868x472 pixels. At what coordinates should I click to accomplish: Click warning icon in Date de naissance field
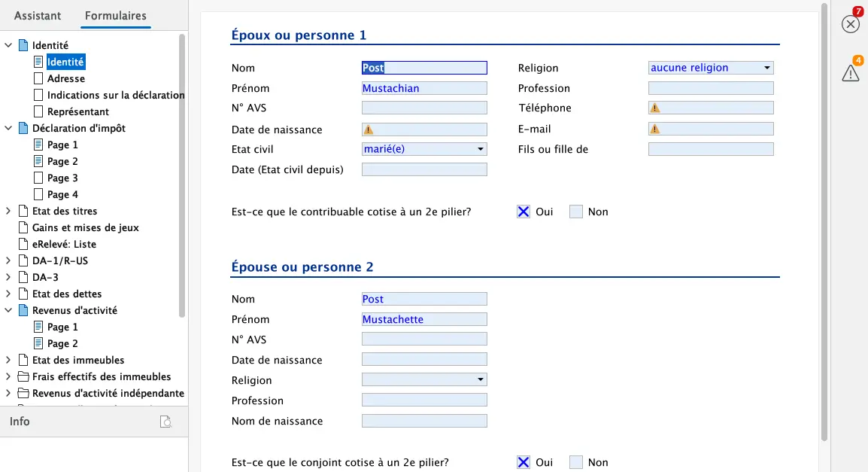[x=368, y=129]
